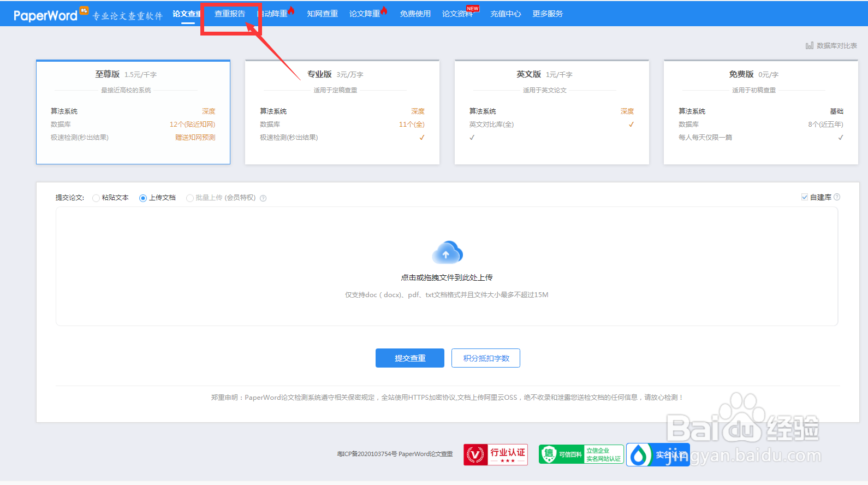Open the 数据库对比表 link
Screen dimensions: 868x485
(x=836, y=46)
